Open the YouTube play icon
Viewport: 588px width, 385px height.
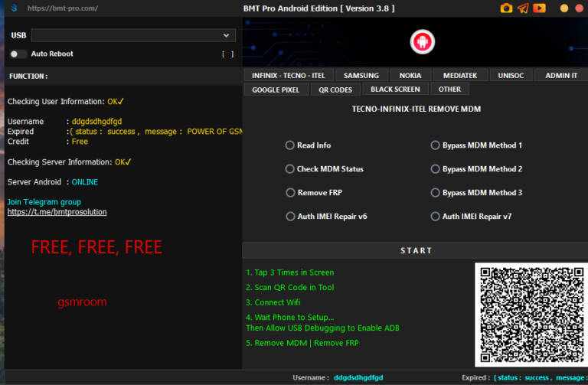pos(539,8)
